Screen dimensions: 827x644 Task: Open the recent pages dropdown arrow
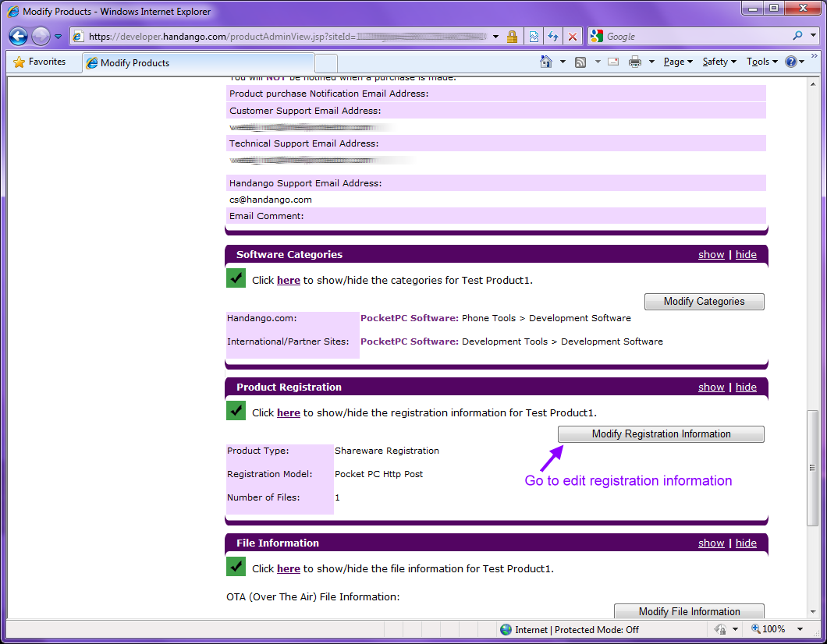coord(58,37)
